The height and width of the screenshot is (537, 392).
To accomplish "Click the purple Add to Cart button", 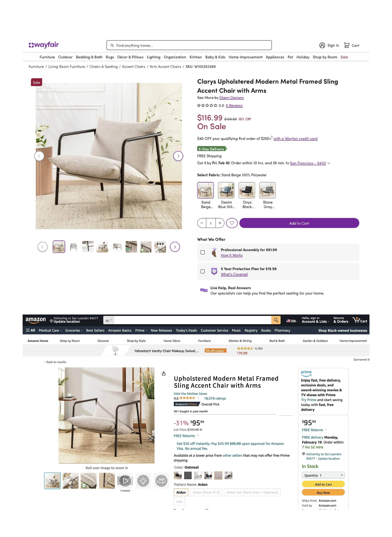I will [299, 223].
